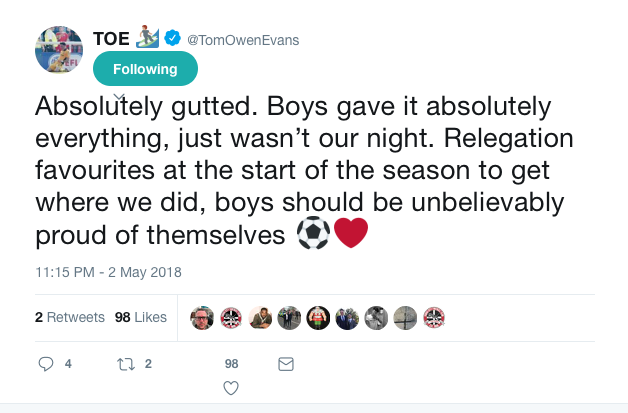Open the tweet options chevron
Viewport: 628px width, 413px height.
tap(119, 97)
